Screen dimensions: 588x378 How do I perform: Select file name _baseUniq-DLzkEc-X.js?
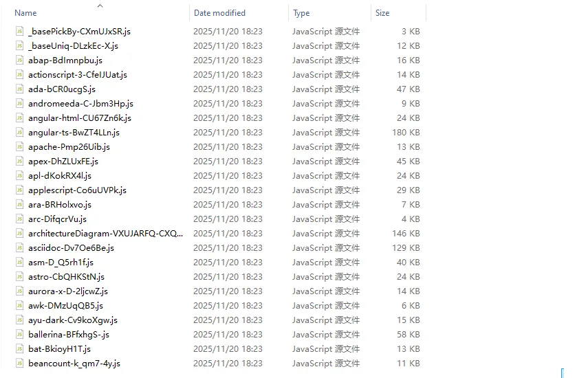(73, 46)
